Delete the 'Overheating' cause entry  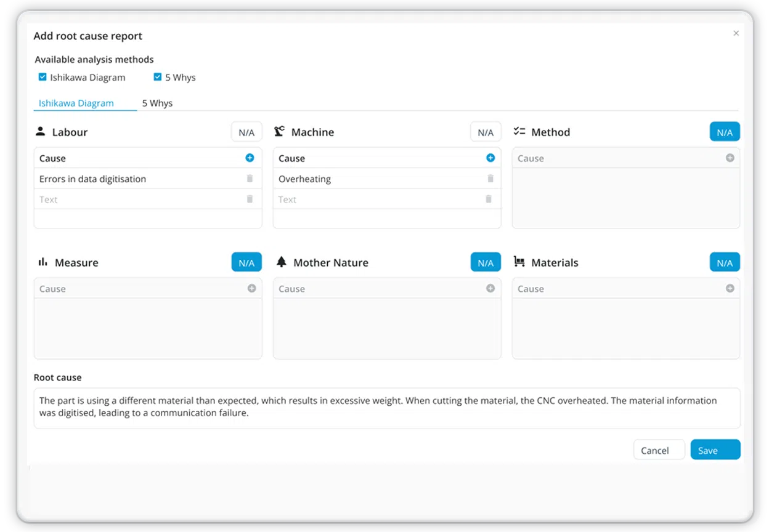tap(490, 179)
